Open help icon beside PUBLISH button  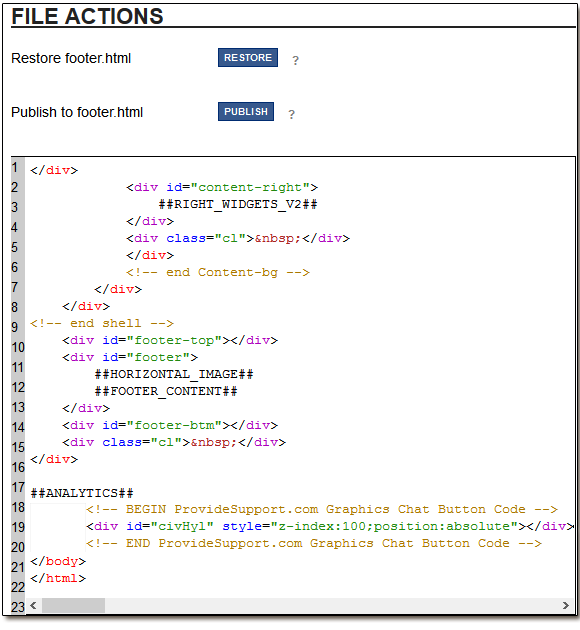[291, 114]
